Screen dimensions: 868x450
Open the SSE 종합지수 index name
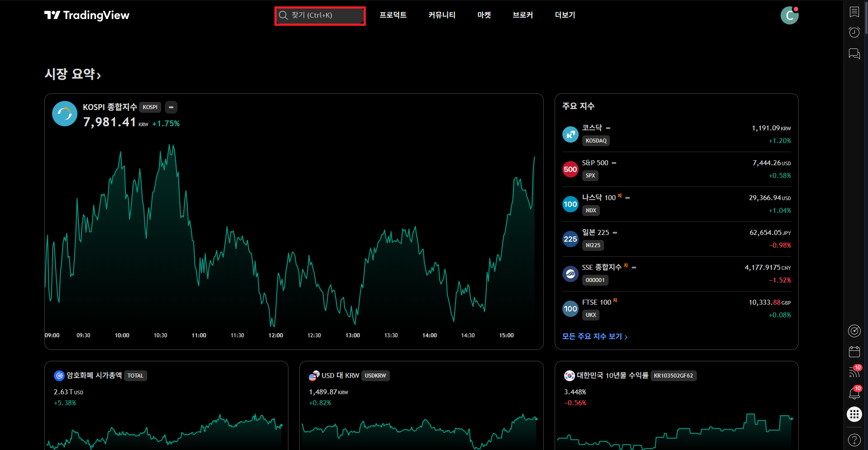point(602,267)
